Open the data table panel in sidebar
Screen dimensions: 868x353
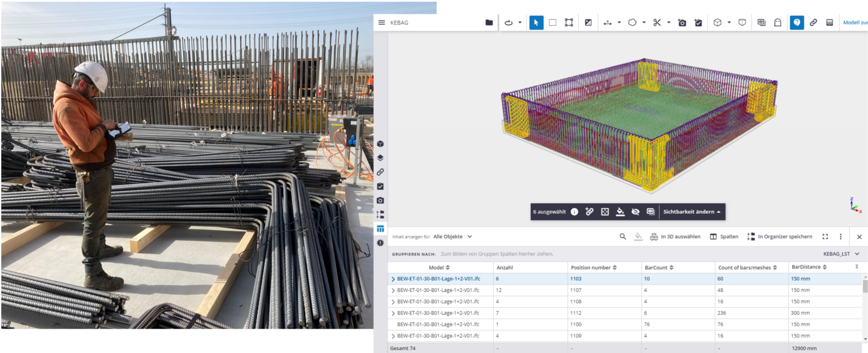pyautogui.click(x=380, y=229)
